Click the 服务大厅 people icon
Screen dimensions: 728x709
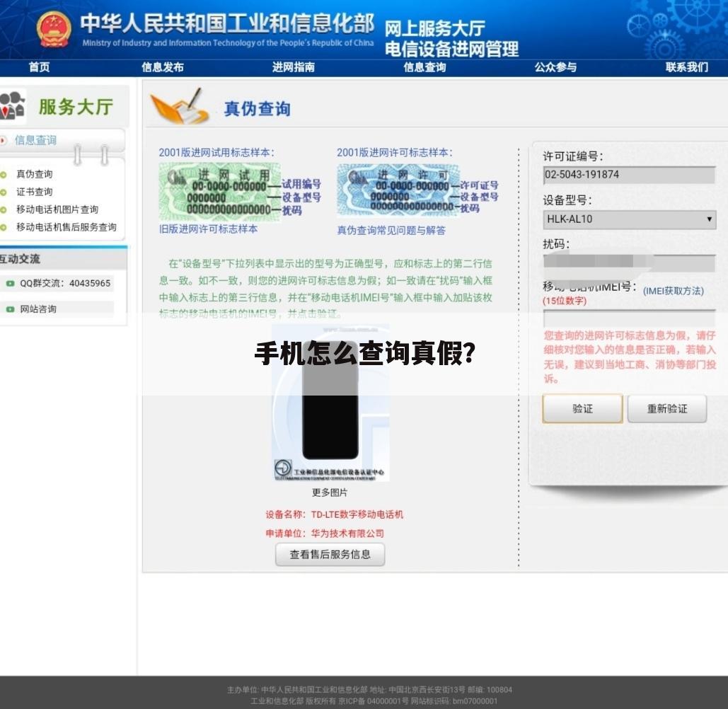[13, 105]
